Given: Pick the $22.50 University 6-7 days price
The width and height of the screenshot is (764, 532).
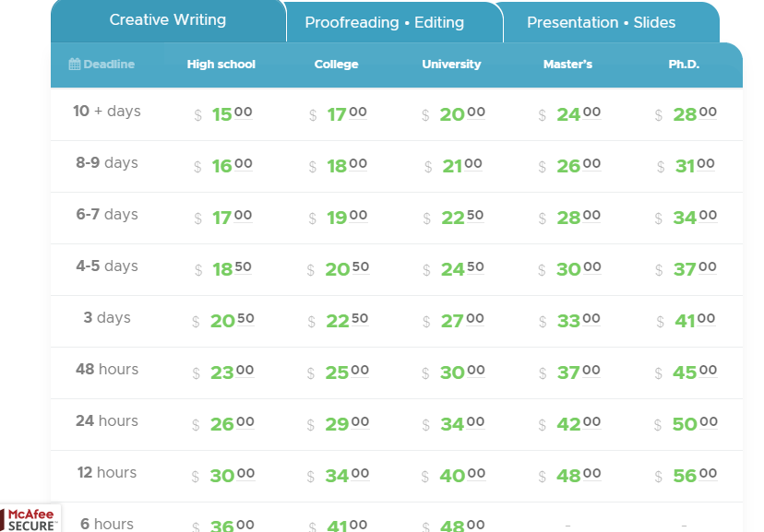Looking at the screenshot, I should point(453,218).
